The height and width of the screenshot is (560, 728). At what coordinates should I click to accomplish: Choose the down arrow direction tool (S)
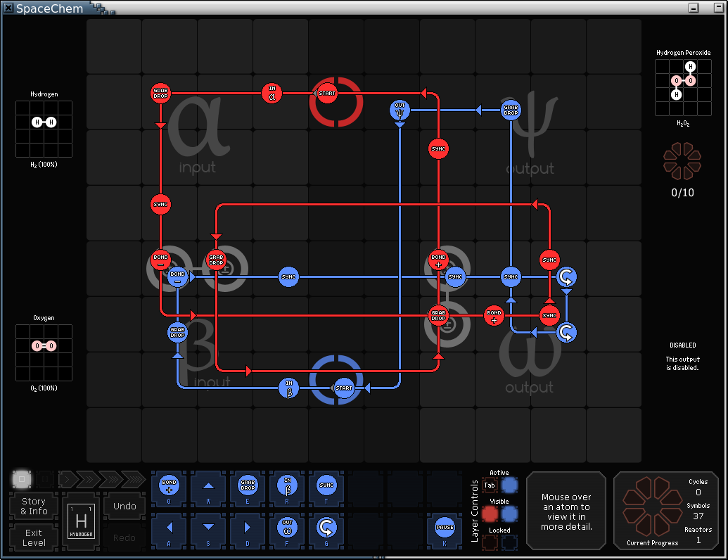(x=208, y=530)
